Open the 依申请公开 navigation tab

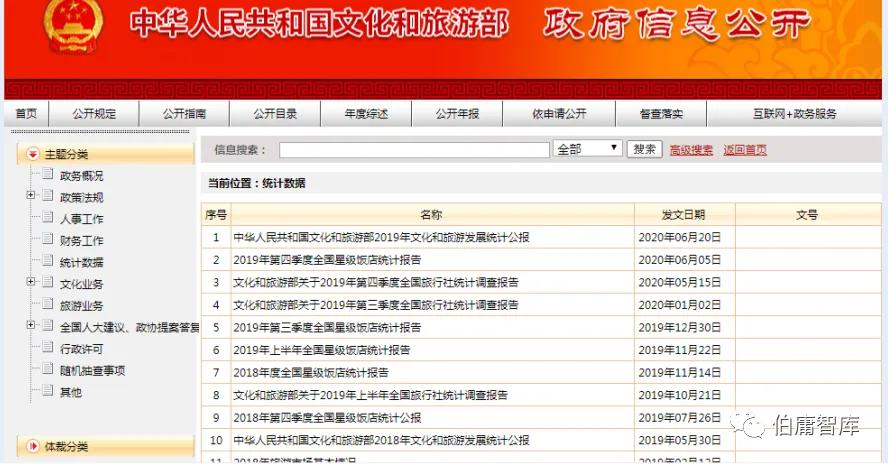(x=559, y=114)
